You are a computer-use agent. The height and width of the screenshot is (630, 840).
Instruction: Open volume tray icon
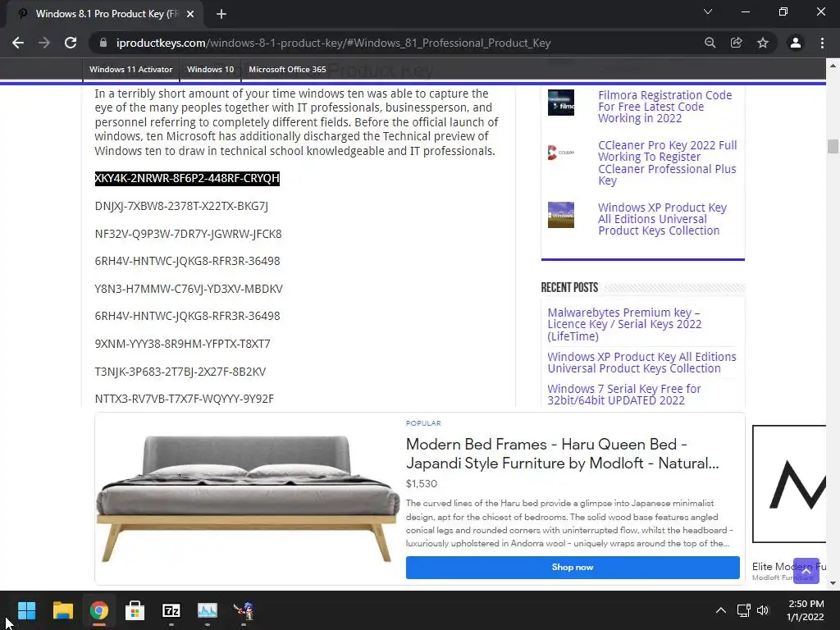[x=763, y=610]
